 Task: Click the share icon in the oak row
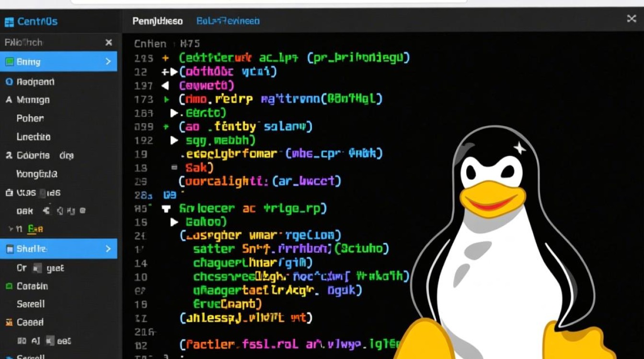pyautogui.click(x=47, y=210)
